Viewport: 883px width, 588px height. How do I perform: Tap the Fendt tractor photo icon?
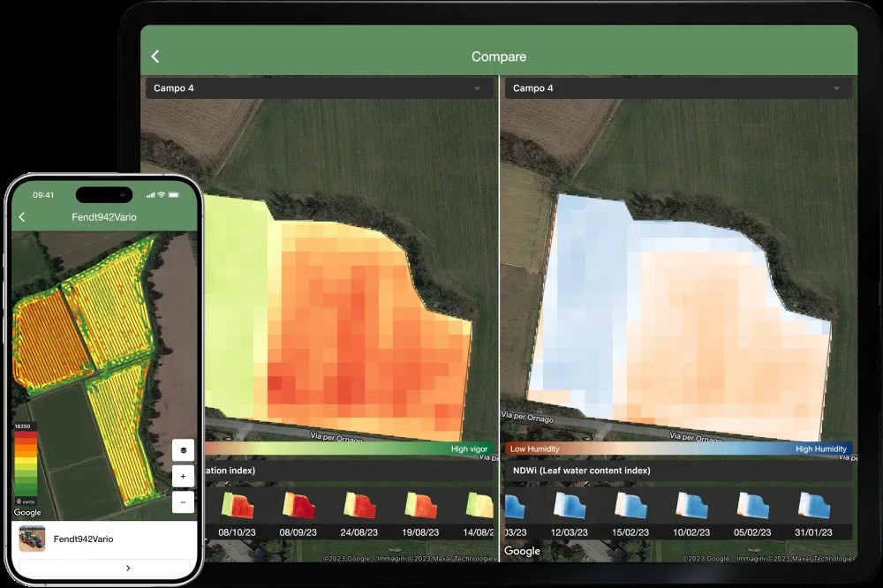pos(32,539)
